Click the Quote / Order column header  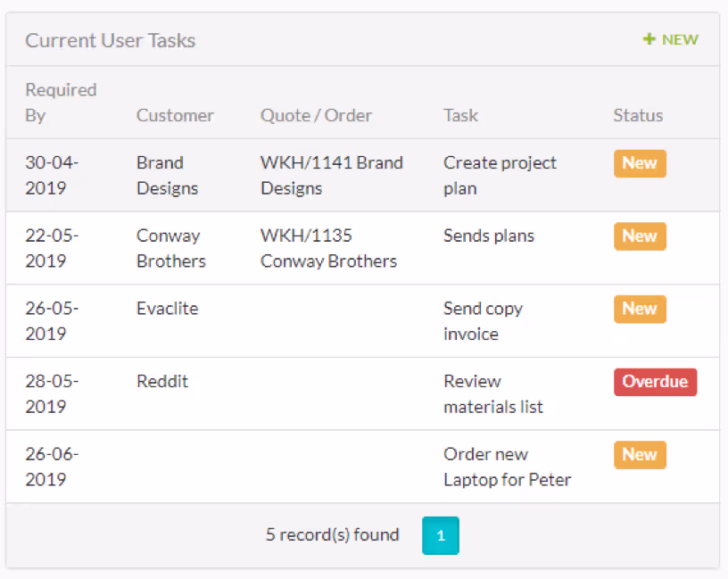(x=316, y=115)
